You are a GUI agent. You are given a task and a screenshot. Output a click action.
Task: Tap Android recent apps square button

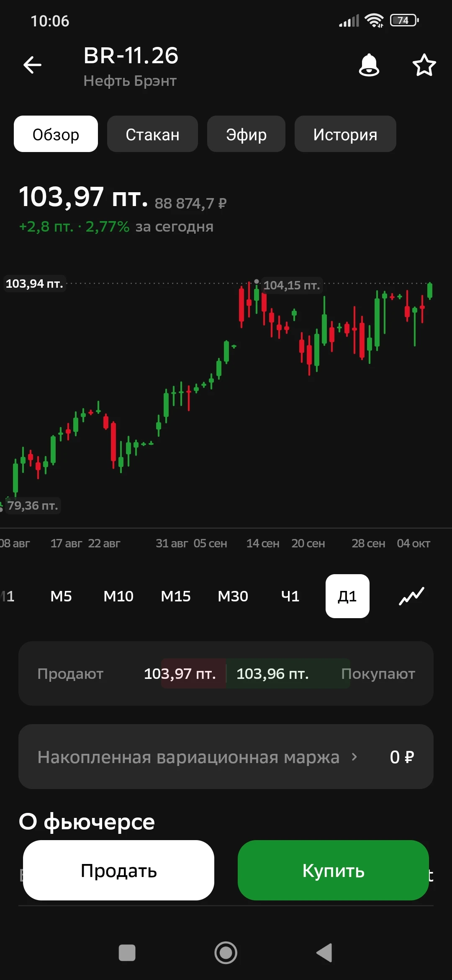[127, 953]
